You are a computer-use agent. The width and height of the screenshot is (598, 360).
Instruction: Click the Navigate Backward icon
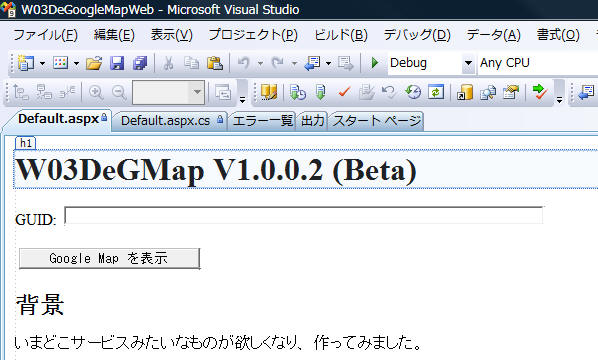point(312,63)
